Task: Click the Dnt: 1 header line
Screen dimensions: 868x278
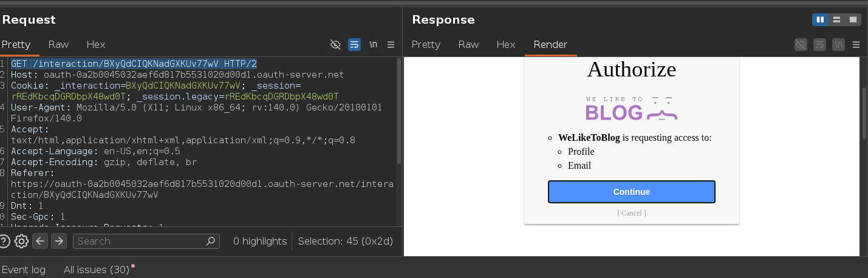Action: [27, 206]
